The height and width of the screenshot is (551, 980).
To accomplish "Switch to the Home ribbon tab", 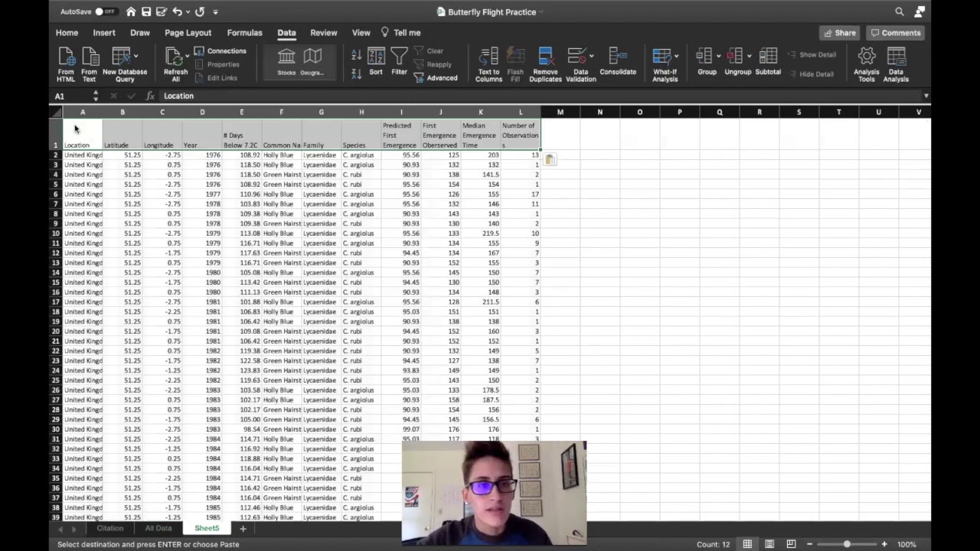I will point(67,33).
